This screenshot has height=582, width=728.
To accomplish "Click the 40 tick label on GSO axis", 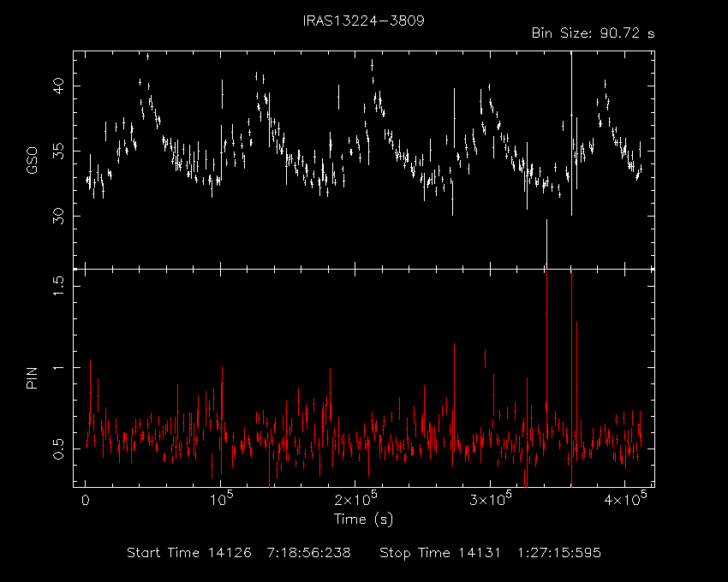I will tap(59, 86).
